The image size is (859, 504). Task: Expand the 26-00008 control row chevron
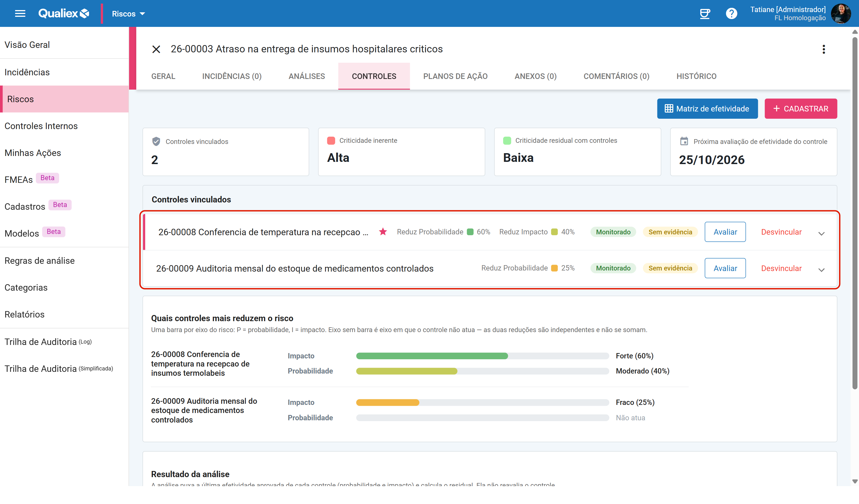(821, 234)
